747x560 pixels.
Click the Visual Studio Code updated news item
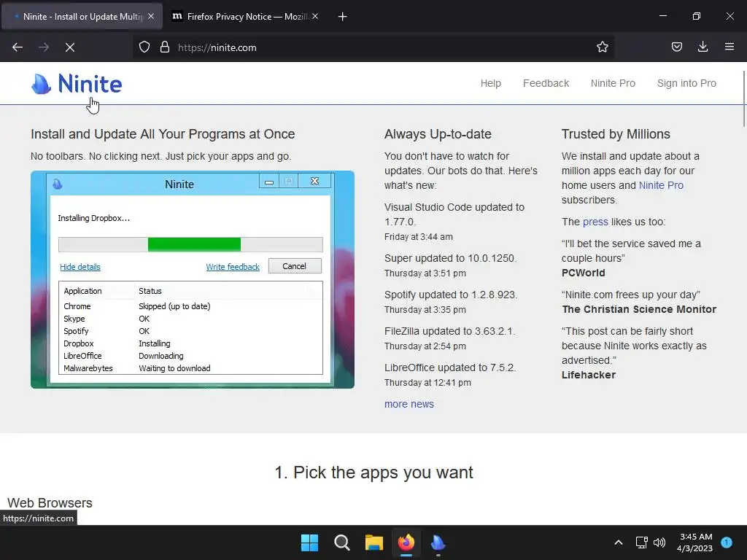(x=454, y=214)
